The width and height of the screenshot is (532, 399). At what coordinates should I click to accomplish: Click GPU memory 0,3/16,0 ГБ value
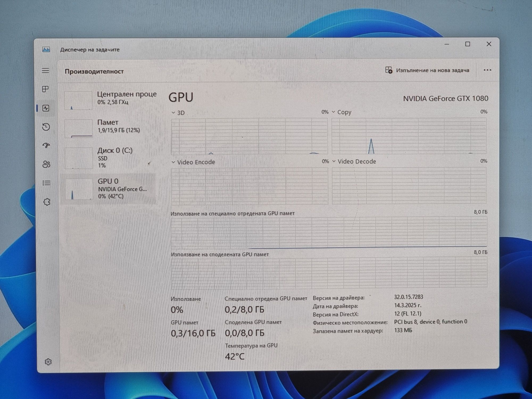193,333
